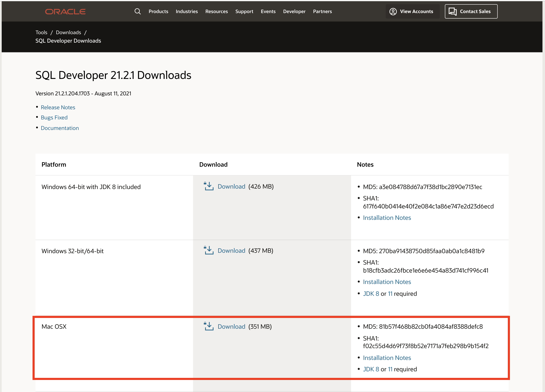Open the Support menu
545x392 pixels.
[244, 11]
